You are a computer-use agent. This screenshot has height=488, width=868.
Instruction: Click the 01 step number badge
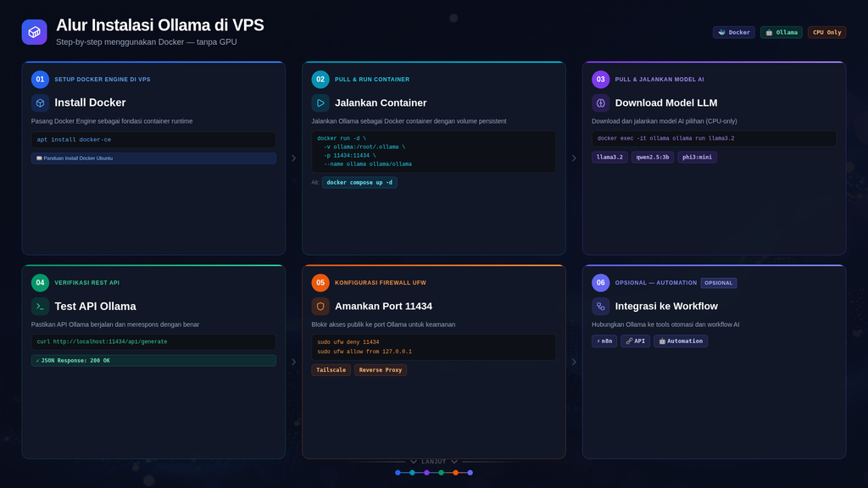[x=40, y=79]
